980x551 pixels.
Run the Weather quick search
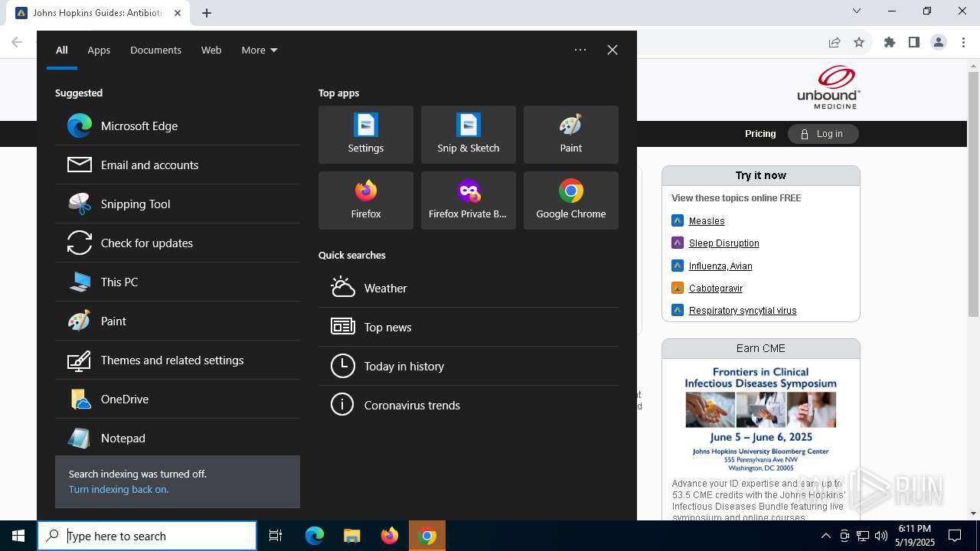point(469,288)
